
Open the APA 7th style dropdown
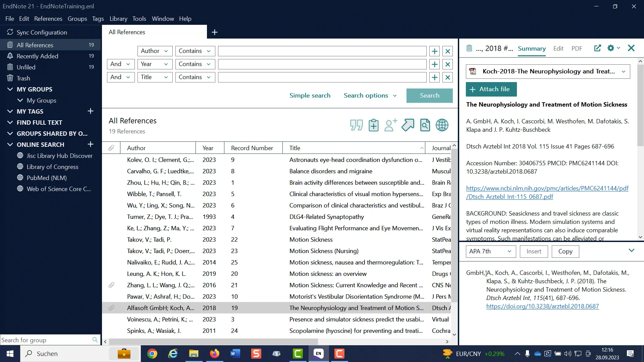(490, 251)
